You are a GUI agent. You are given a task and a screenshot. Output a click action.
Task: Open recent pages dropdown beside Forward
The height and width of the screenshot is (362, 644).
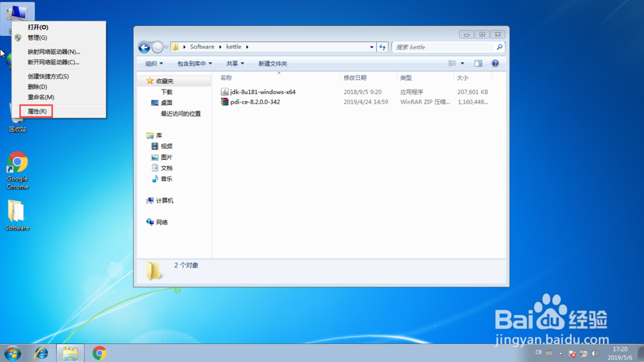tap(166, 47)
